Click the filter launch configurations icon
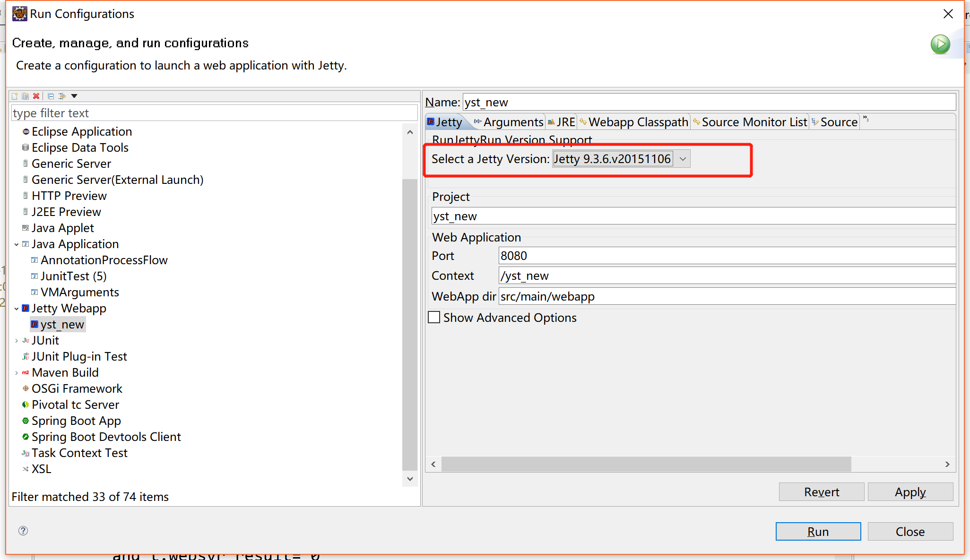This screenshot has height=560, width=970. click(62, 96)
